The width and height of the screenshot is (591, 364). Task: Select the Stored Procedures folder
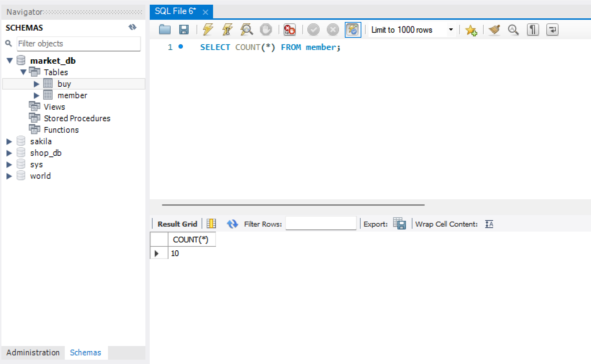tap(77, 118)
